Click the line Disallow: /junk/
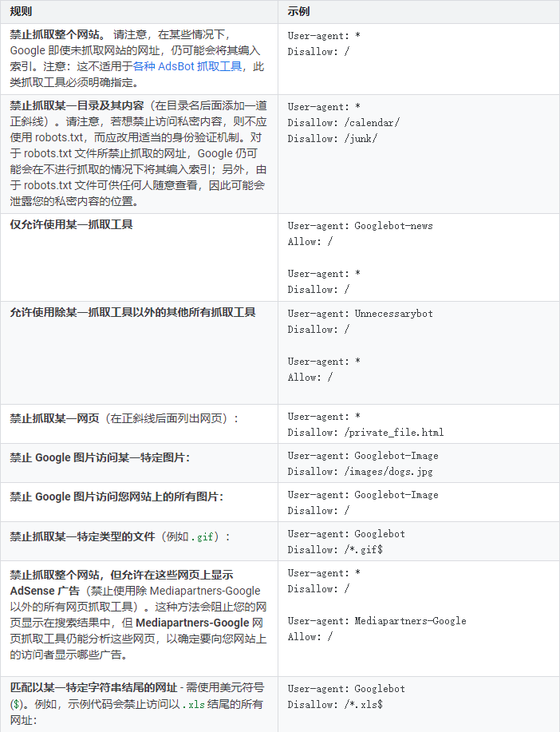 tap(333, 139)
